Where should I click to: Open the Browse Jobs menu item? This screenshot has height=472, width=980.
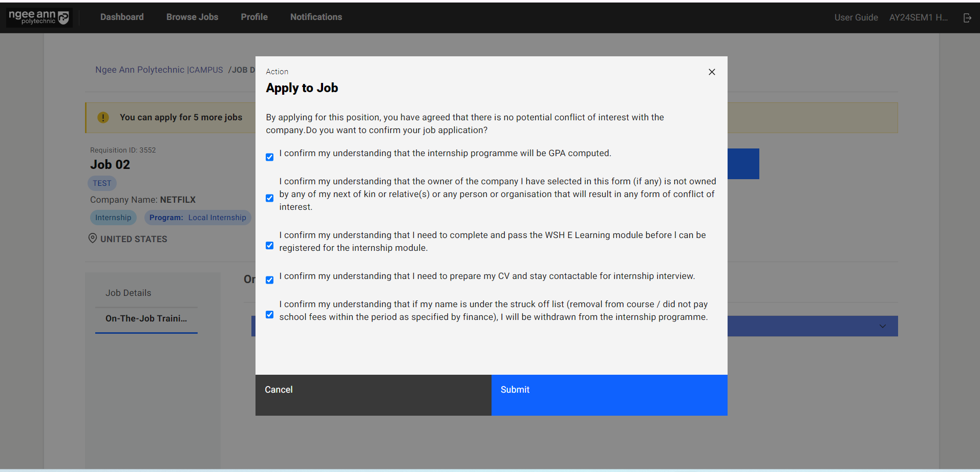click(192, 17)
